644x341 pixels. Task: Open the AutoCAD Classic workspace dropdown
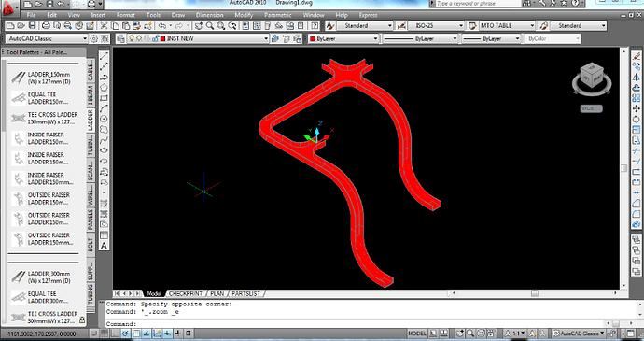point(47,38)
